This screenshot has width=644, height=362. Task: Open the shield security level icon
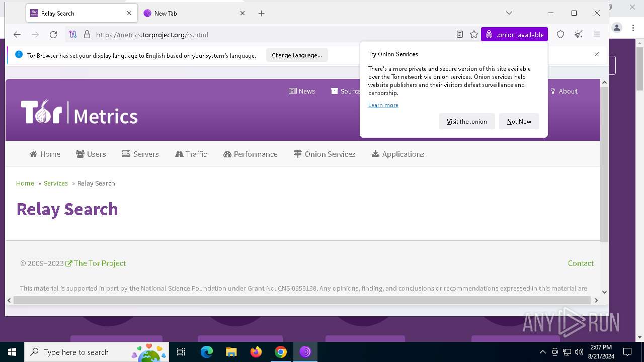[x=560, y=35]
